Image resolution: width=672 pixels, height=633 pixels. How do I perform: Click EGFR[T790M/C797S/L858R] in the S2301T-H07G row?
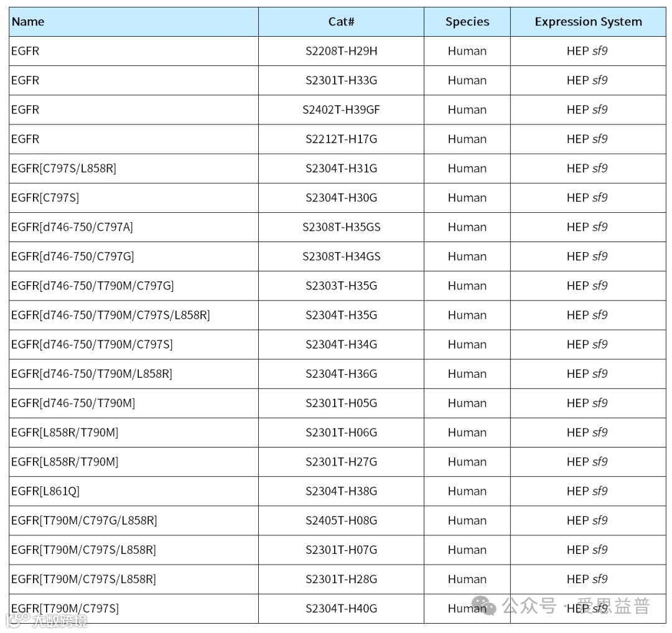pyautogui.click(x=83, y=550)
